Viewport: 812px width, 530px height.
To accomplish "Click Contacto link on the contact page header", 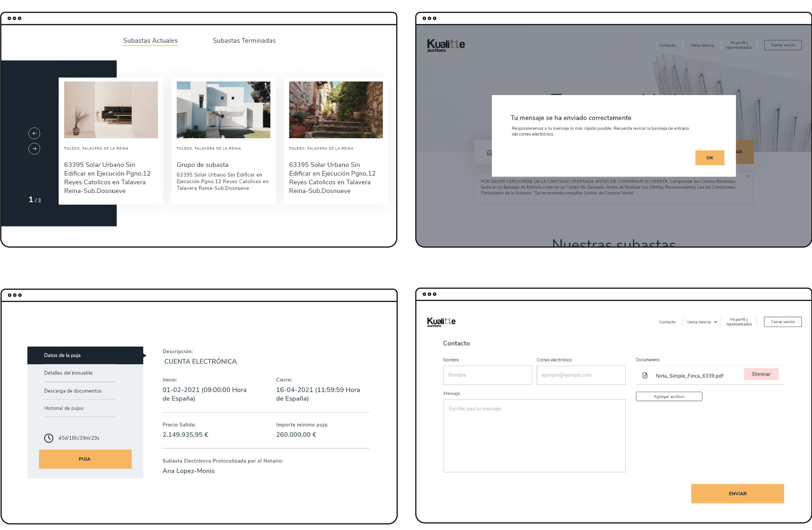I will [x=667, y=322].
